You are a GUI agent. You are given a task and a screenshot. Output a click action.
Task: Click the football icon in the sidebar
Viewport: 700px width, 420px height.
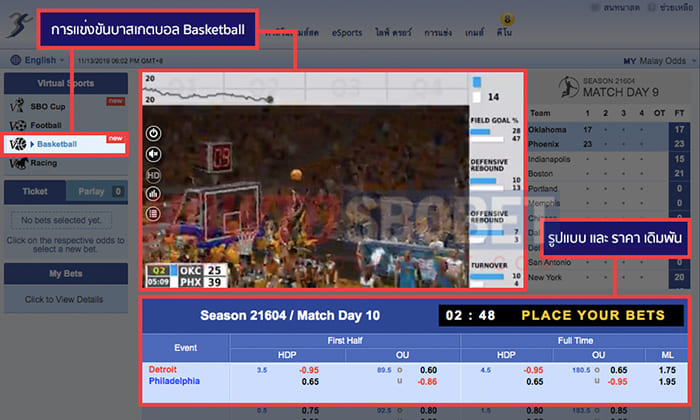18,125
